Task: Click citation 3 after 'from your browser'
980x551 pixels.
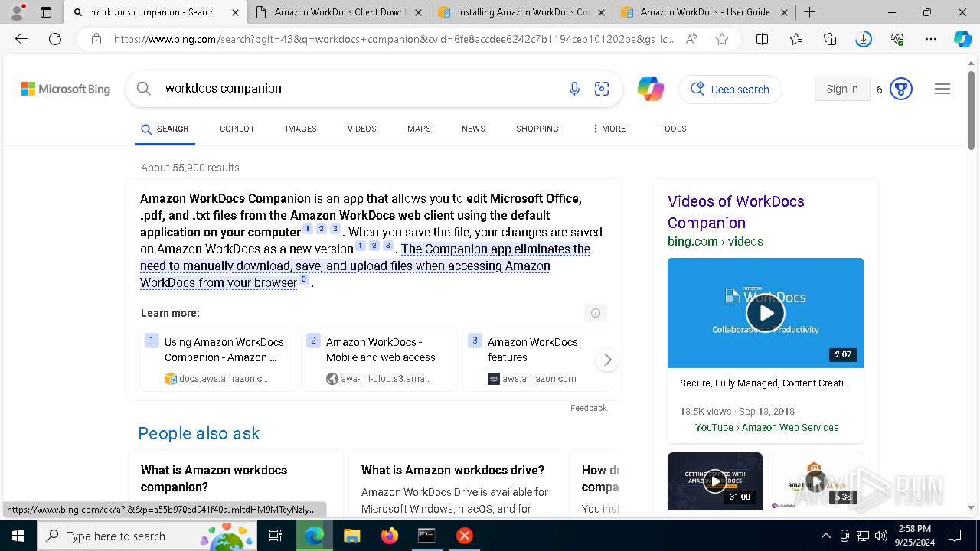Action: point(304,279)
